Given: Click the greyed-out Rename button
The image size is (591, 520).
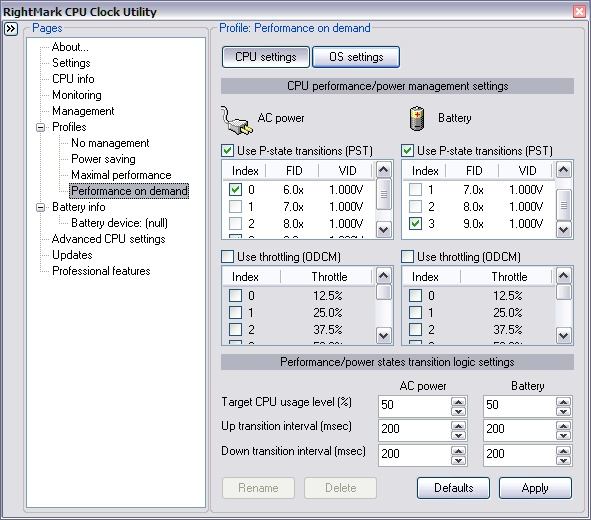Looking at the screenshot, I should (x=258, y=488).
